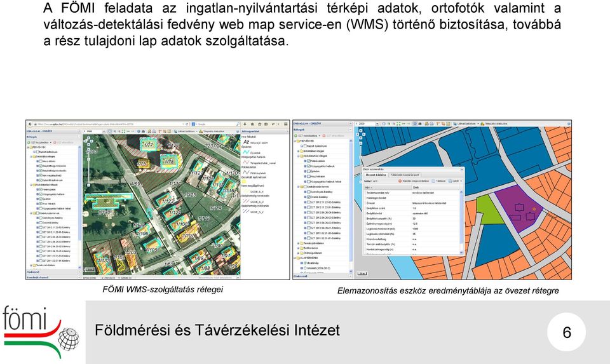610x364 pixels.
Task: Collapse FEDVÉNYEK folder in left layer tree
Action: point(27,147)
